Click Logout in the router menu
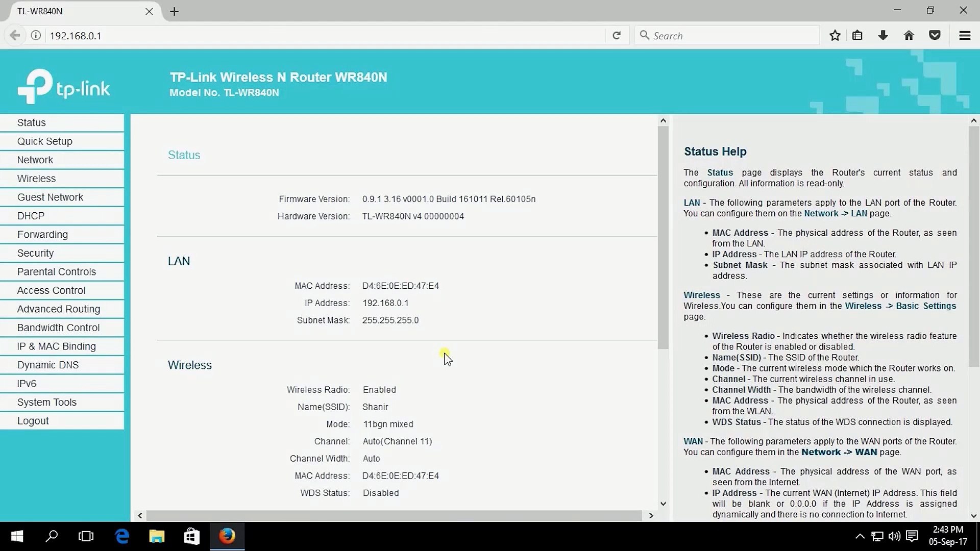 (x=33, y=421)
